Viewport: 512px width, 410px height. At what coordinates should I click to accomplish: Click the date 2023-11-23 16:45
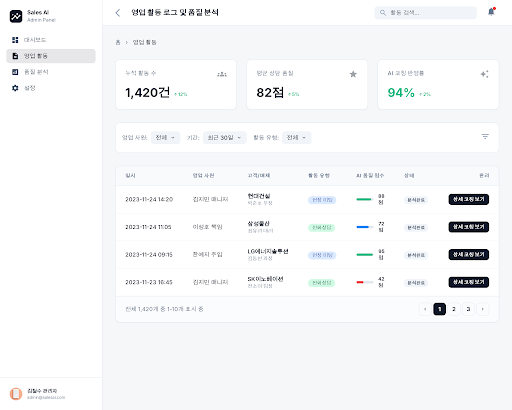(x=149, y=282)
